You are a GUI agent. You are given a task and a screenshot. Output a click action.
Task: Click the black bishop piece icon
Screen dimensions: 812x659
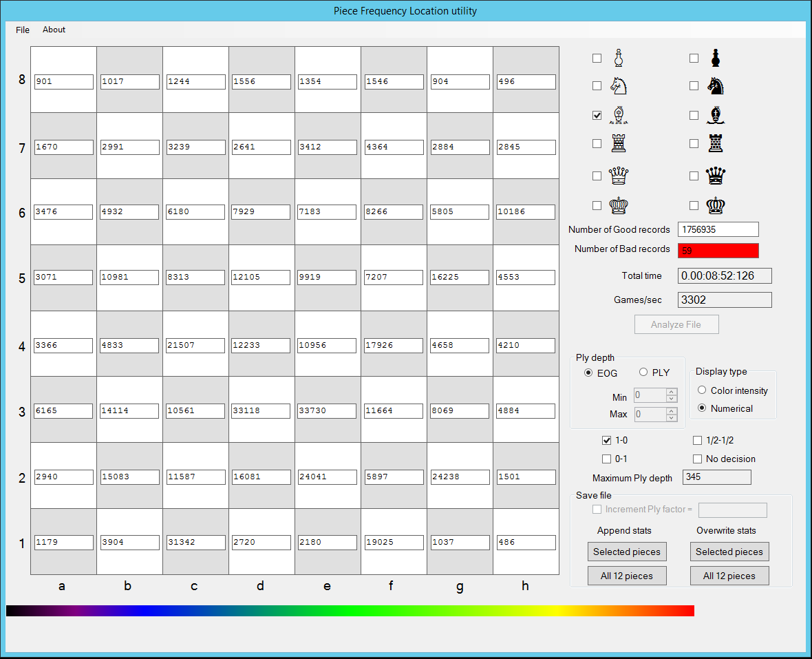716,115
